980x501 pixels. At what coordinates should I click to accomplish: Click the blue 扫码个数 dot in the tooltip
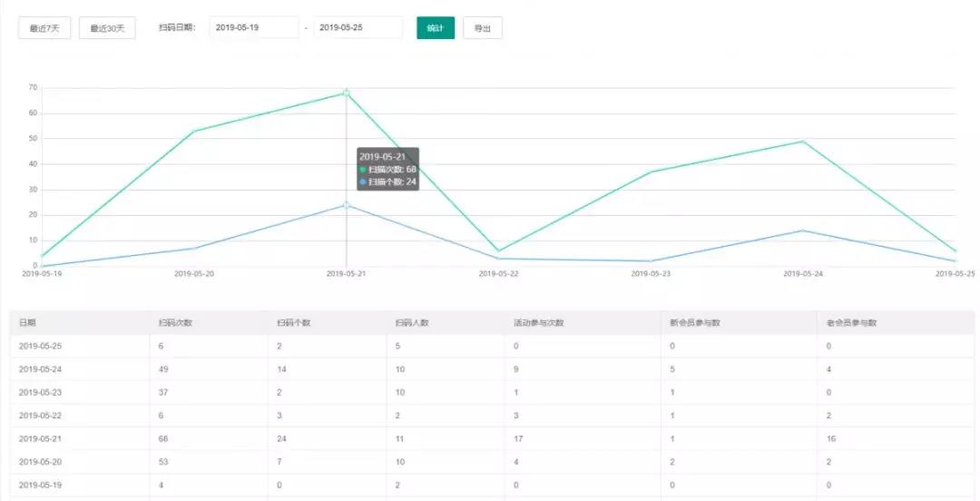click(x=363, y=182)
